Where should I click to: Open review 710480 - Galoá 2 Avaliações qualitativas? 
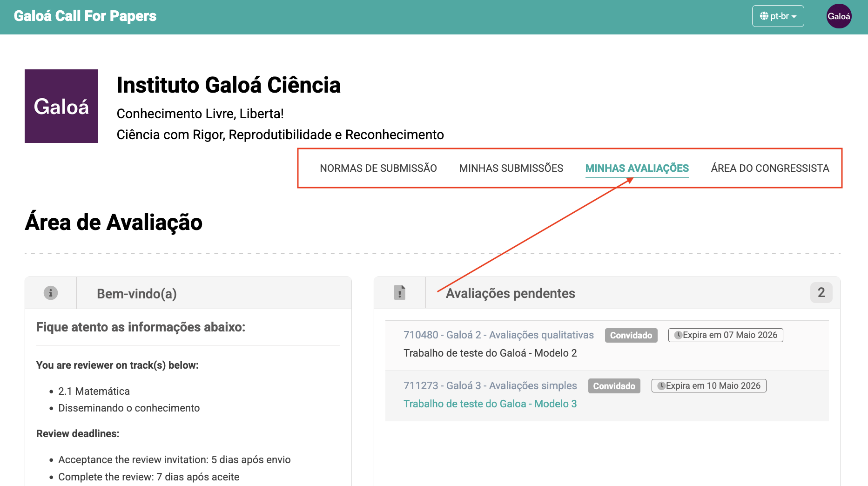(498, 335)
